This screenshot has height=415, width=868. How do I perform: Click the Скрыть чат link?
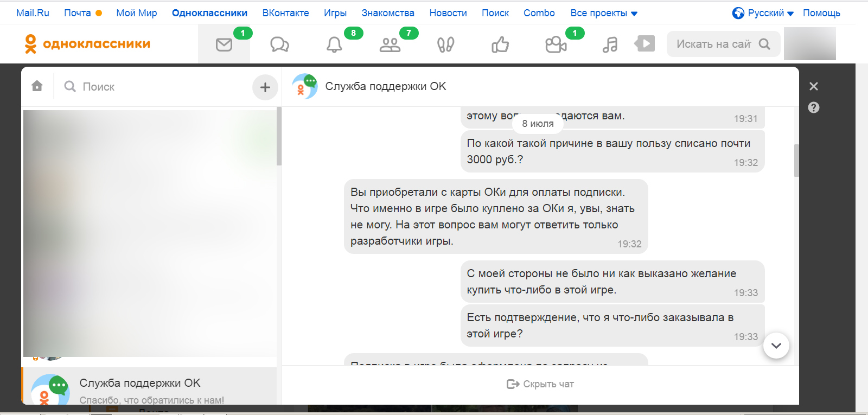tap(540, 384)
